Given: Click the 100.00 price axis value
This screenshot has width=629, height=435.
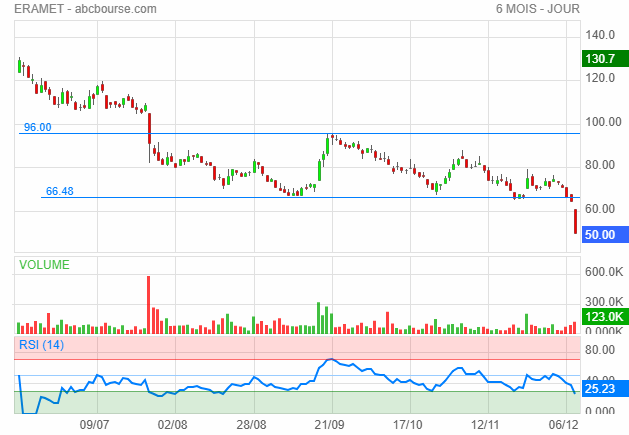Looking at the screenshot, I should pos(603,122).
